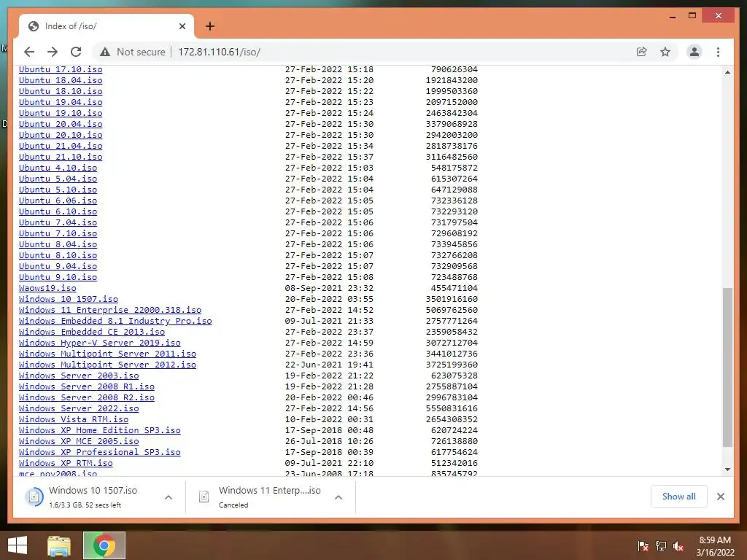The height and width of the screenshot is (560, 747).
Task: Download Windows Embedded 8.1 Industry Pro.iso
Action: pos(115,322)
